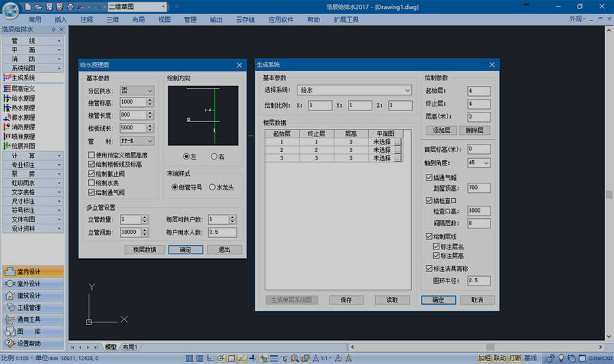This screenshot has width=614, height=364.
Task: Select the 右 drawing direction radio button
Action: click(x=214, y=157)
